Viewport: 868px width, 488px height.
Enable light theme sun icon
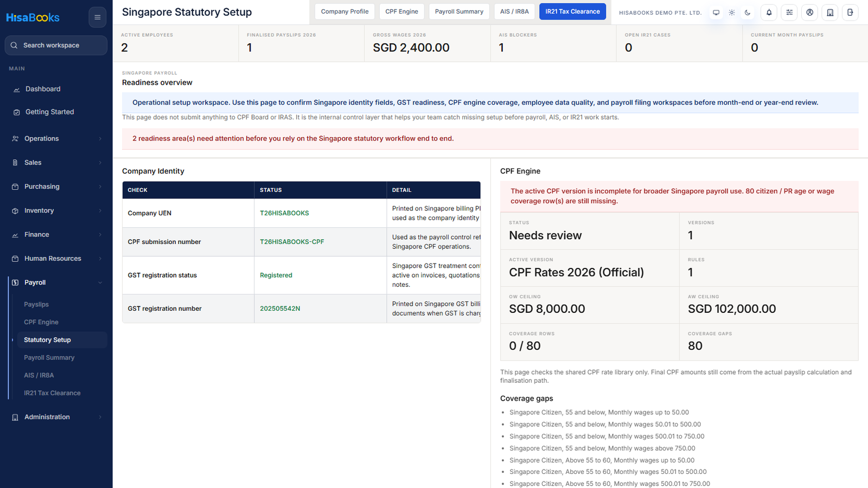tap(732, 12)
